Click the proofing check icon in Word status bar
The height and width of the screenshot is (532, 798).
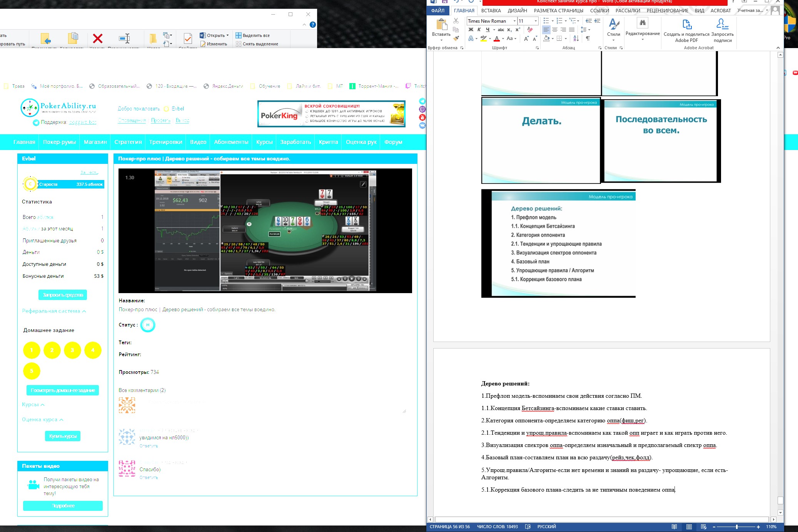pos(528,527)
